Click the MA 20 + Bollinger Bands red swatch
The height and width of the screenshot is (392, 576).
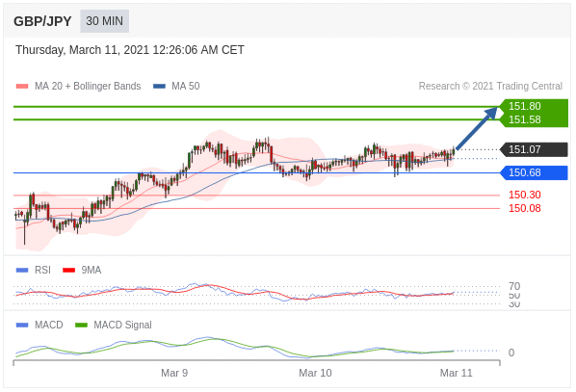(x=22, y=87)
